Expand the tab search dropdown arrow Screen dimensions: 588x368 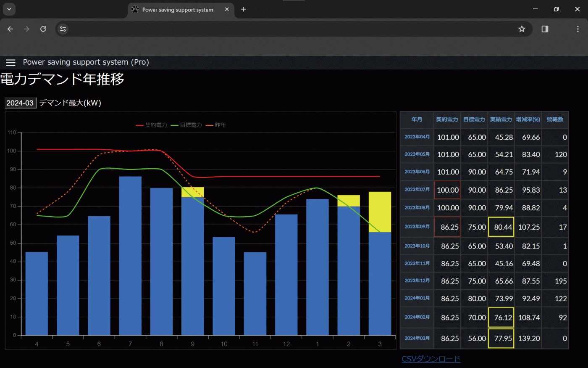tap(9, 9)
